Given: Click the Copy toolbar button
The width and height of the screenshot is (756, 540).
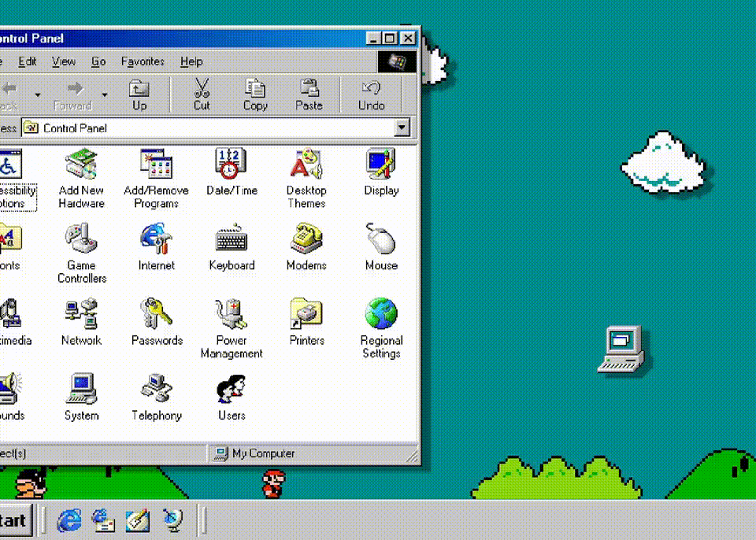Looking at the screenshot, I should point(255,94).
